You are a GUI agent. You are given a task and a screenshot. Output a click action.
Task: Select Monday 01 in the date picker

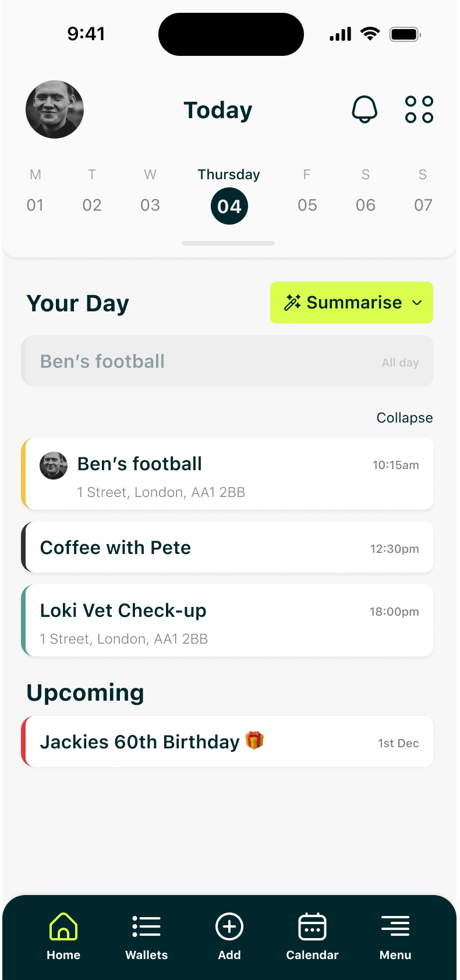click(35, 205)
